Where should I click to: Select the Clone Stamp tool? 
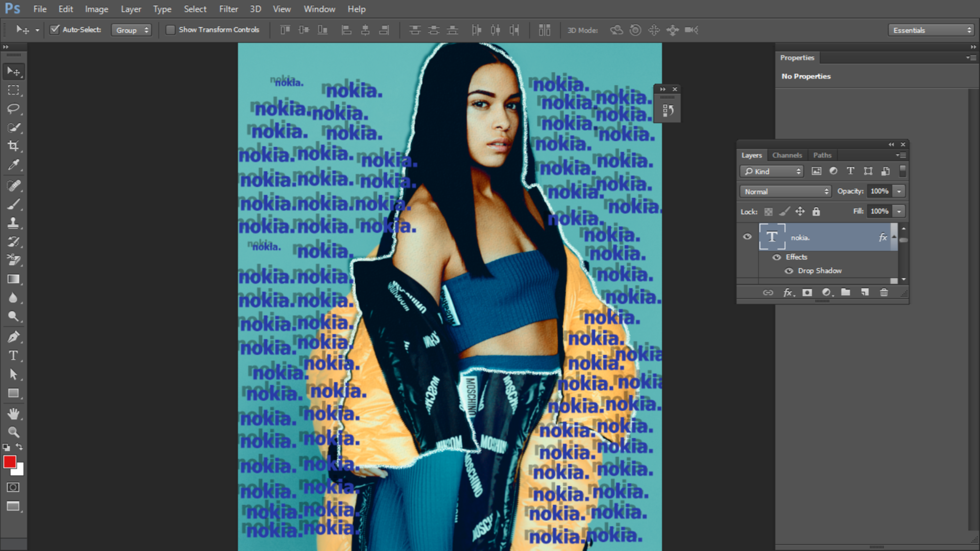[x=13, y=223]
